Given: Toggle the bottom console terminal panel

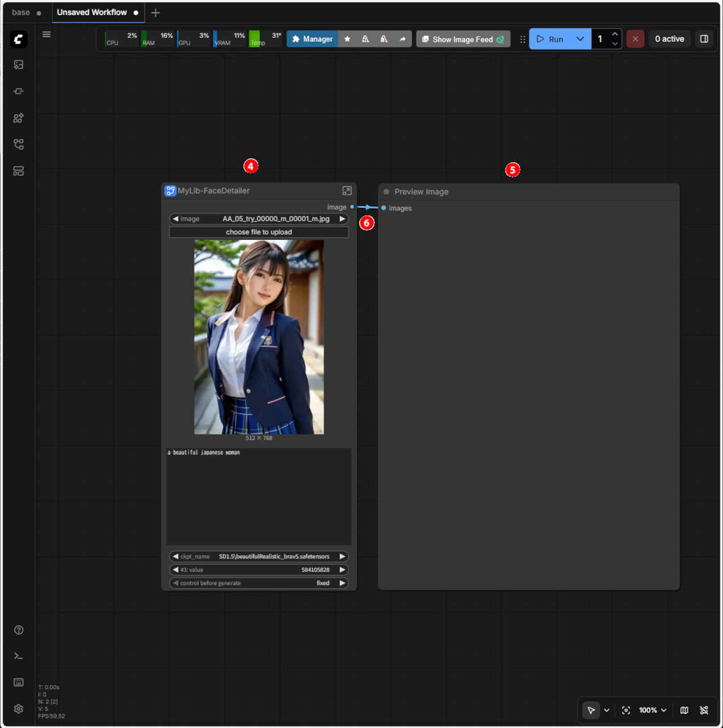Looking at the screenshot, I should point(19,656).
